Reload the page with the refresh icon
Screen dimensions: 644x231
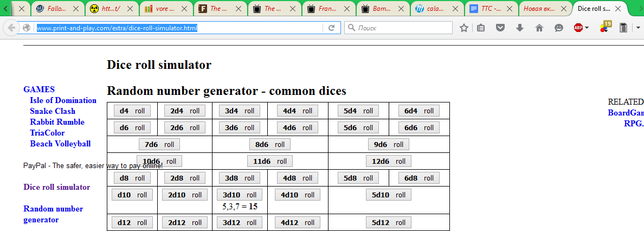(332, 28)
